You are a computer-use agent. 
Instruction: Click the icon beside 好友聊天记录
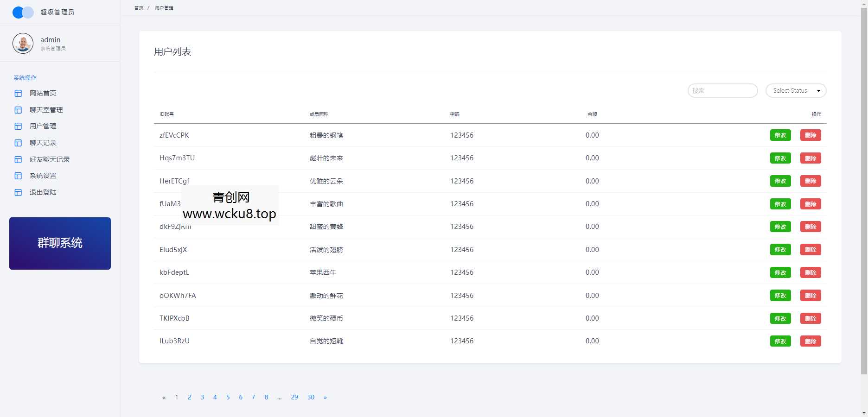tap(18, 159)
